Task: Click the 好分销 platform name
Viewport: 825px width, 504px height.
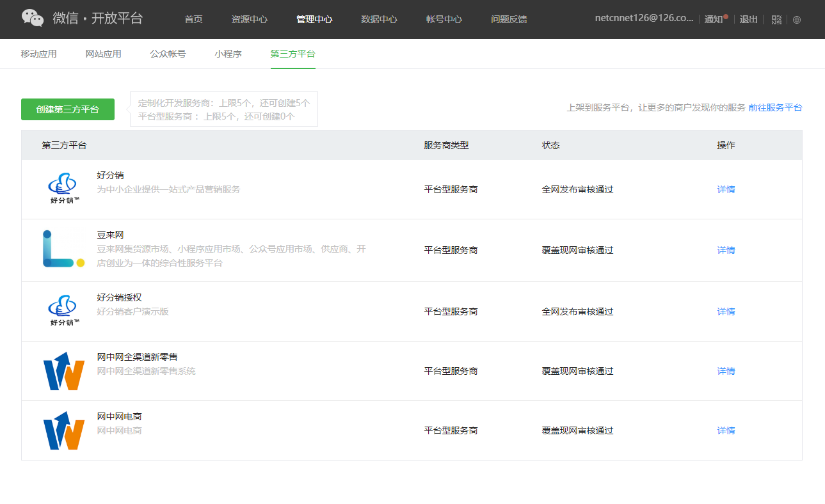Action: [110, 175]
